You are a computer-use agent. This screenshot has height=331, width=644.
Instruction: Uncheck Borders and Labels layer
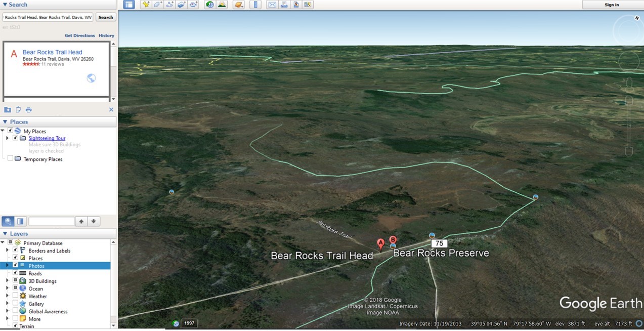15,250
